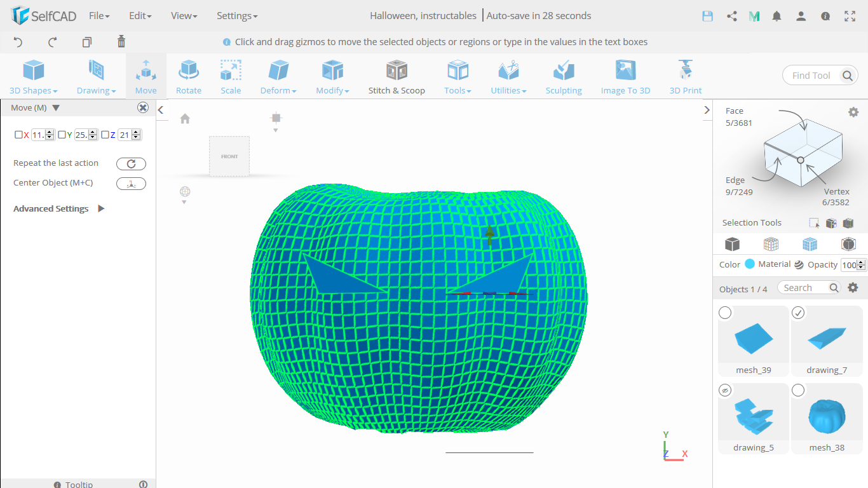Click the mesh_38 pumpkin thumbnail
This screenshot has height=488, width=868.
tap(827, 415)
